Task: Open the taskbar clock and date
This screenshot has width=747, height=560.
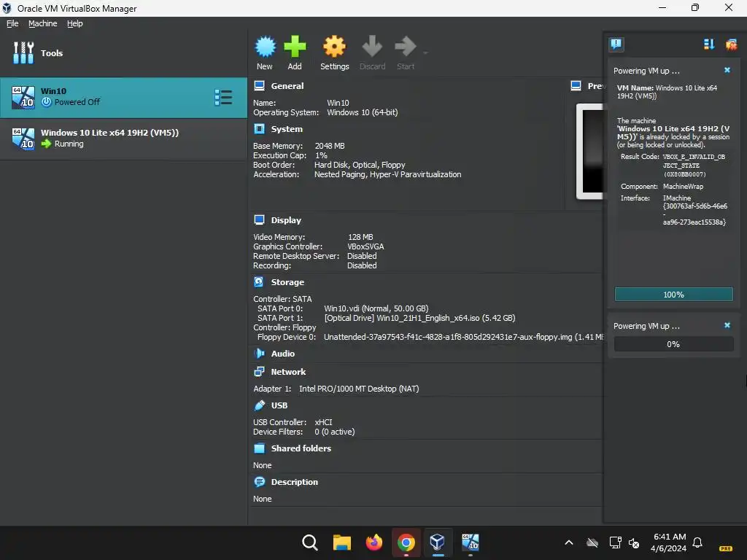Action: [670, 542]
